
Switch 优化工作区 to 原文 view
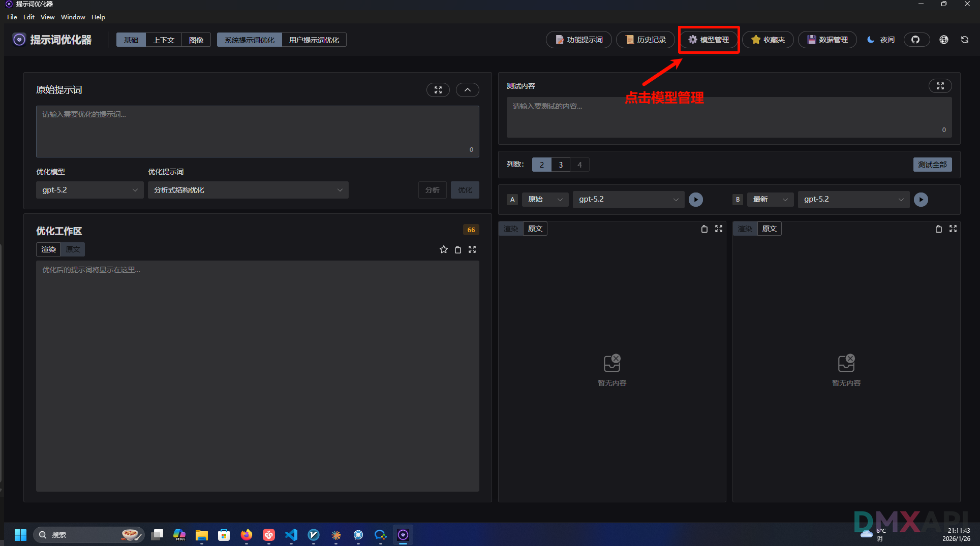[x=72, y=249]
